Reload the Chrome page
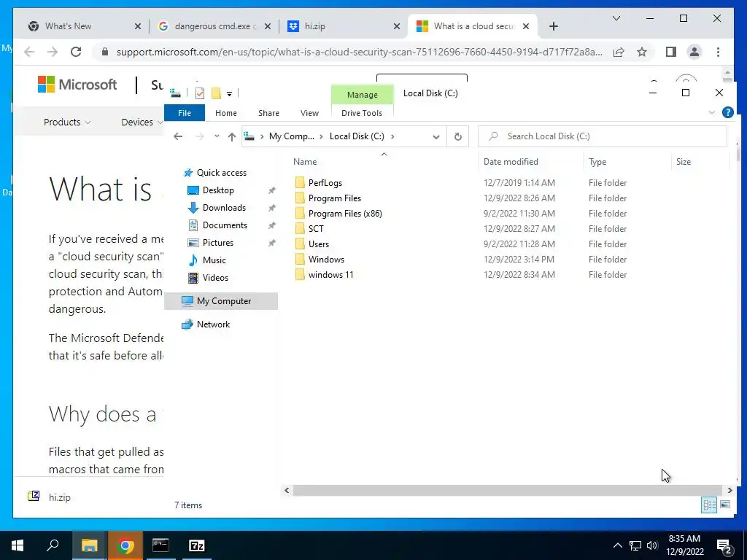This screenshot has width=747, height=560. pyautogui.click(x=76, y=52)
